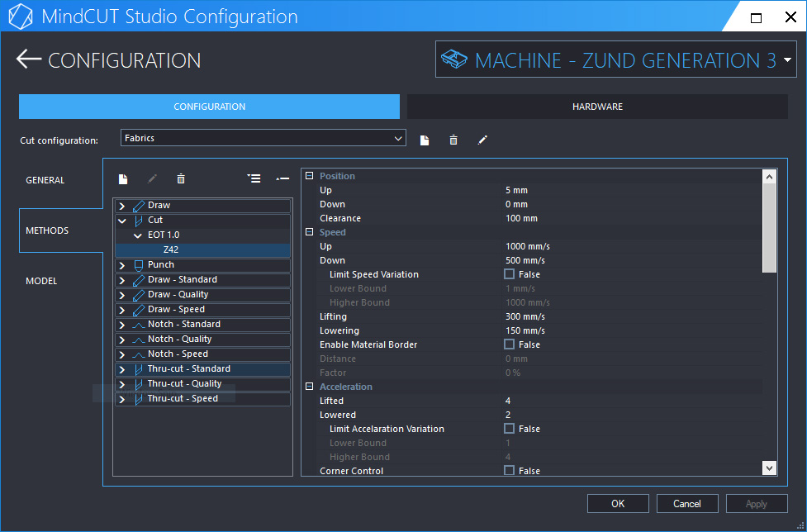Collapse the Position property group

point(309,176)
